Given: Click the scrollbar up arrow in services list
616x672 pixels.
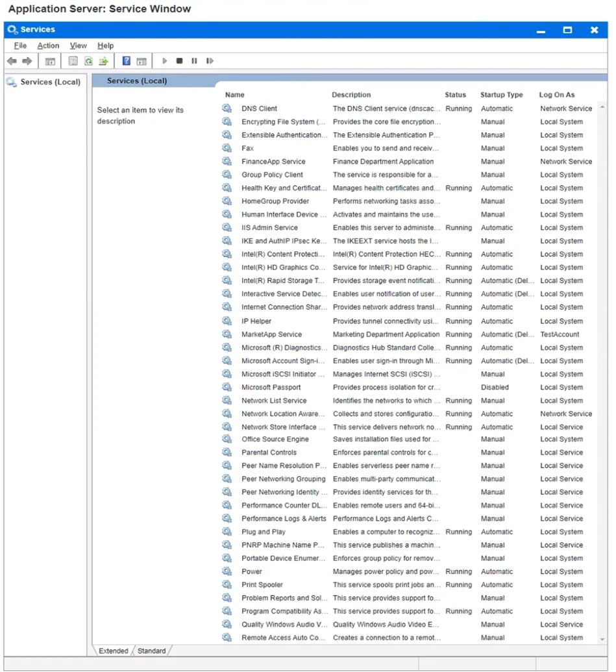Looking at the screenshot, I should pyautogui.click(x=602, y=106).
